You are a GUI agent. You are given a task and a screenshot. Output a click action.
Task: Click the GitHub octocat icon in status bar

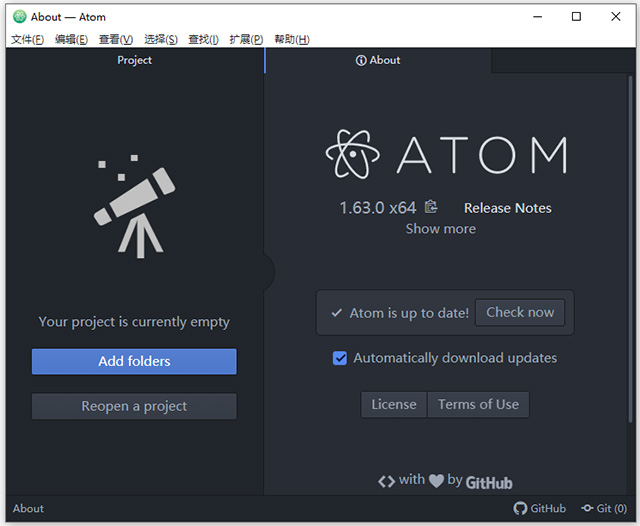coord(520,508)
